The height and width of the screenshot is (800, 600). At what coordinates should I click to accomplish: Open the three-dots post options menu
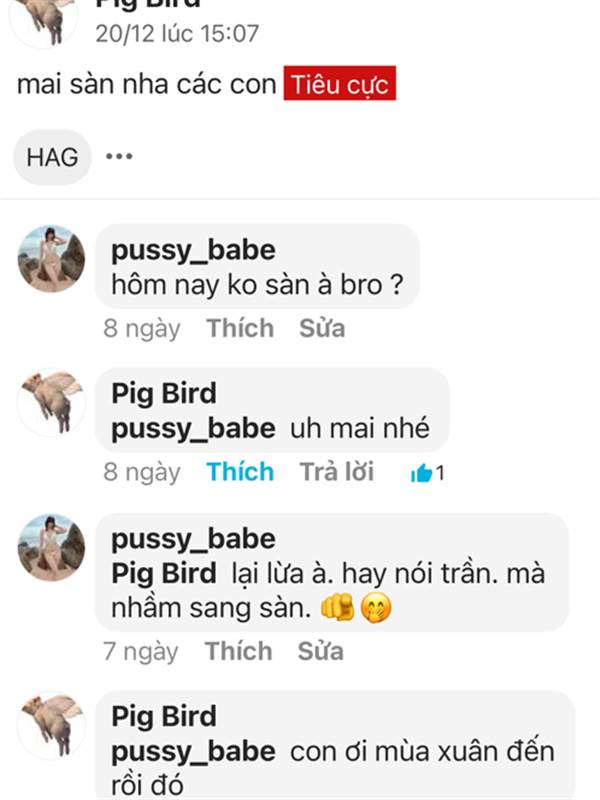(119, 156)
